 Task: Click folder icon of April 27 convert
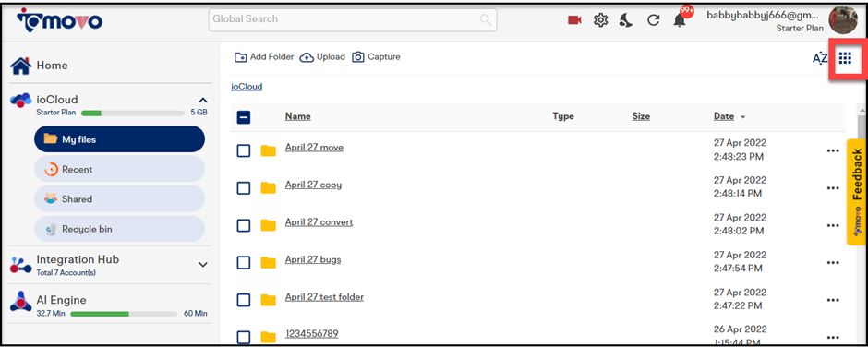click(x=269, y=225)
